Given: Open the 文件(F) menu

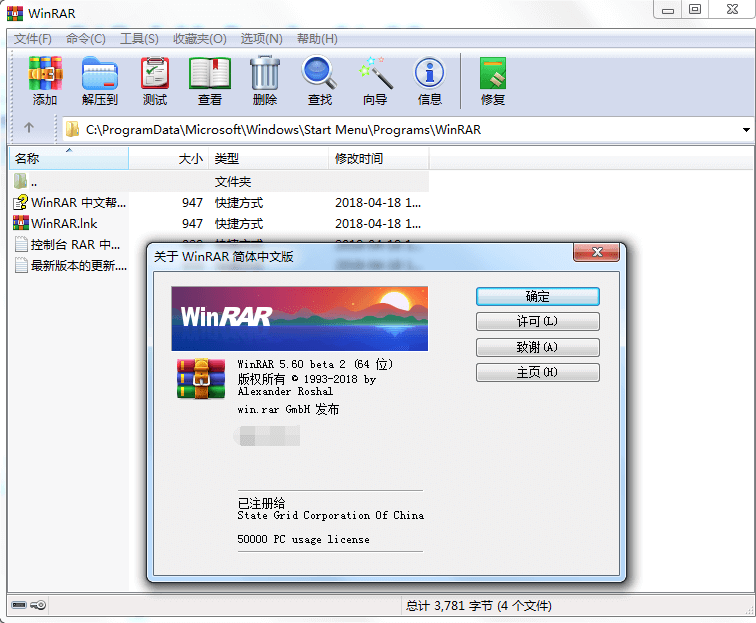Looking at the screenshot, I should pos(32,39).
